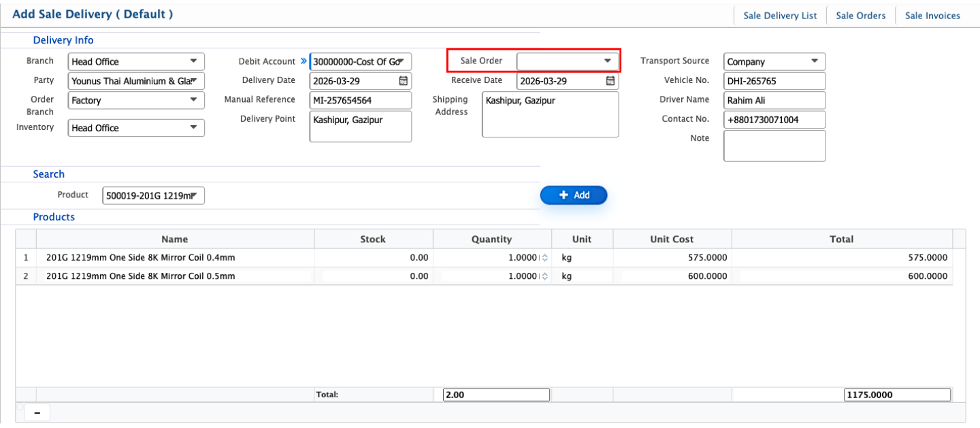This screenshot has width=980, height=428.
Task: Expand the Sale Order dropdown
Action: pyautogui.click(x=607, y=61)
